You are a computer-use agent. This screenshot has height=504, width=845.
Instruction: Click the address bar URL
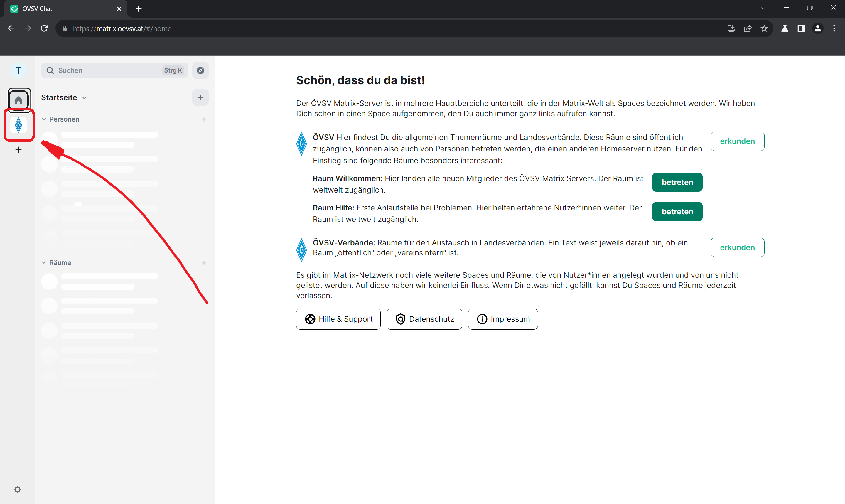[x=122, y=28]
